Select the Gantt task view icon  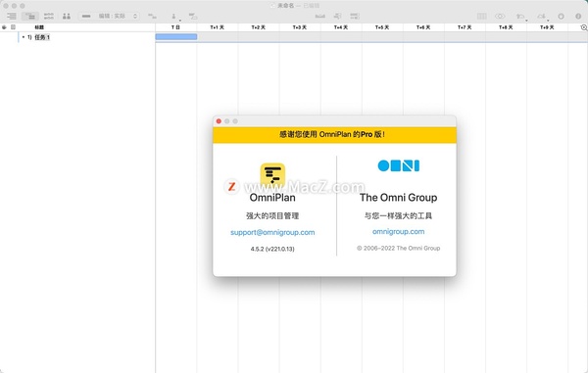[30, 16]
